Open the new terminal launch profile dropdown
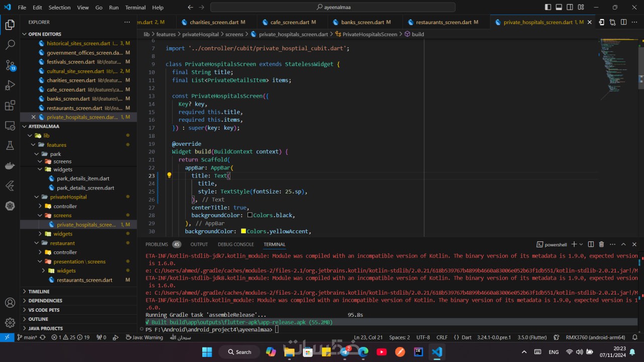 point(582,244)
